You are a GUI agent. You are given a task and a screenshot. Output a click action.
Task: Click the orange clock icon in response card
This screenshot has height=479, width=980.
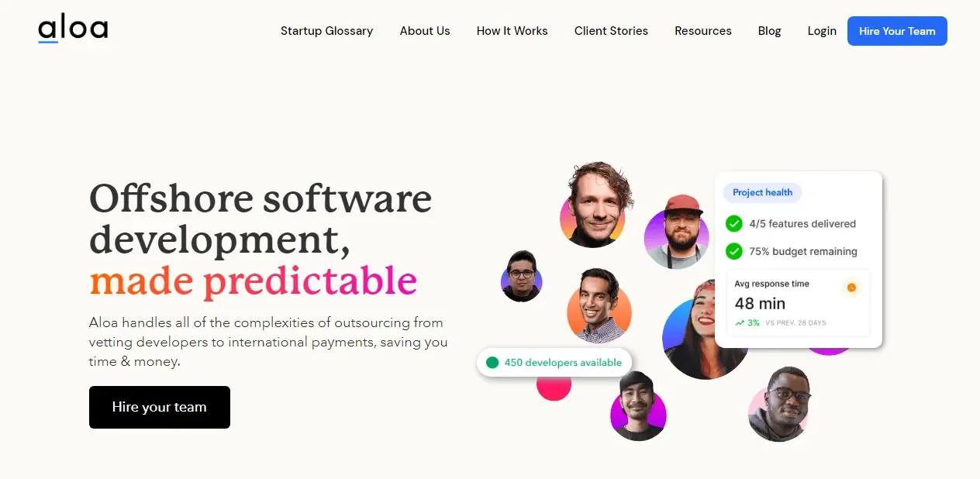point(851,288)
